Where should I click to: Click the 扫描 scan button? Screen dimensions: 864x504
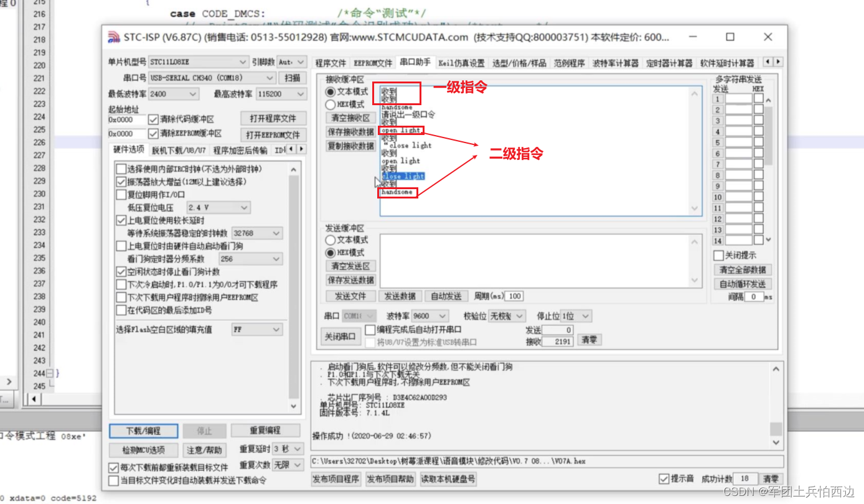tap(293, 78)
